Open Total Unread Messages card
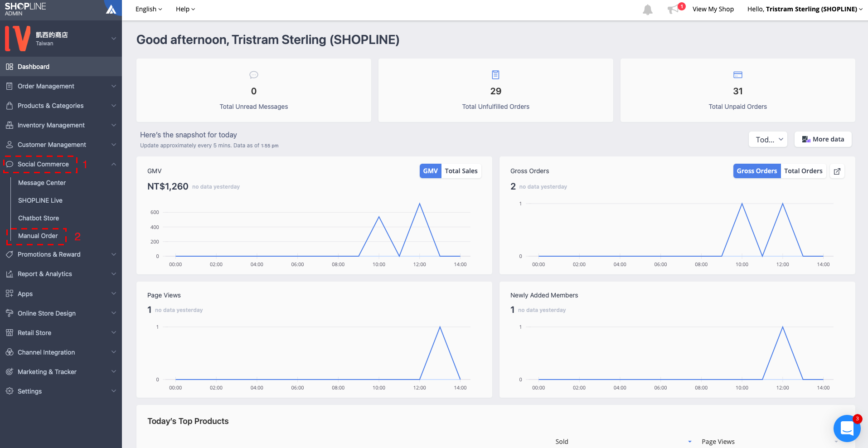 tap(254, 90)
